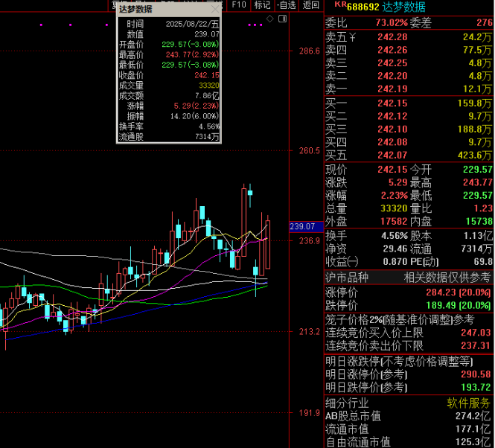Select the stock code 688692
Image resolution: width=495 pixels, height=448 pixels.
pos(363,7)
